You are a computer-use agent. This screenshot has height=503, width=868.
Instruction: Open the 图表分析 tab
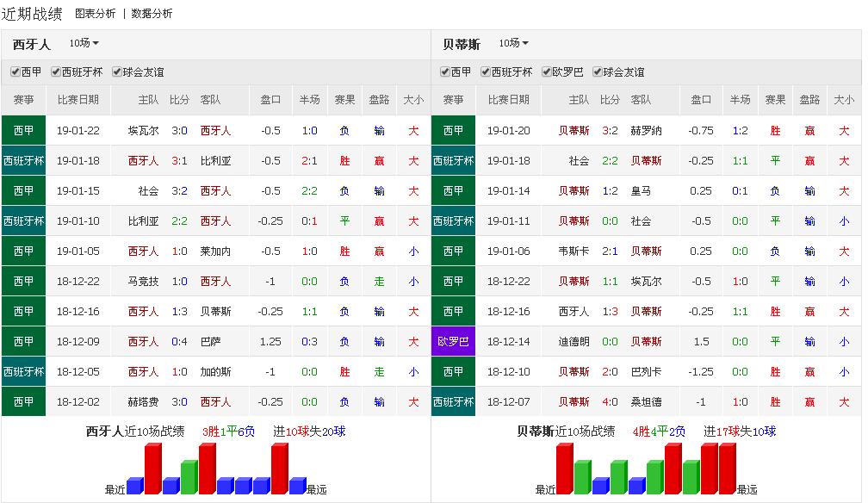click(x=95, y=14)
